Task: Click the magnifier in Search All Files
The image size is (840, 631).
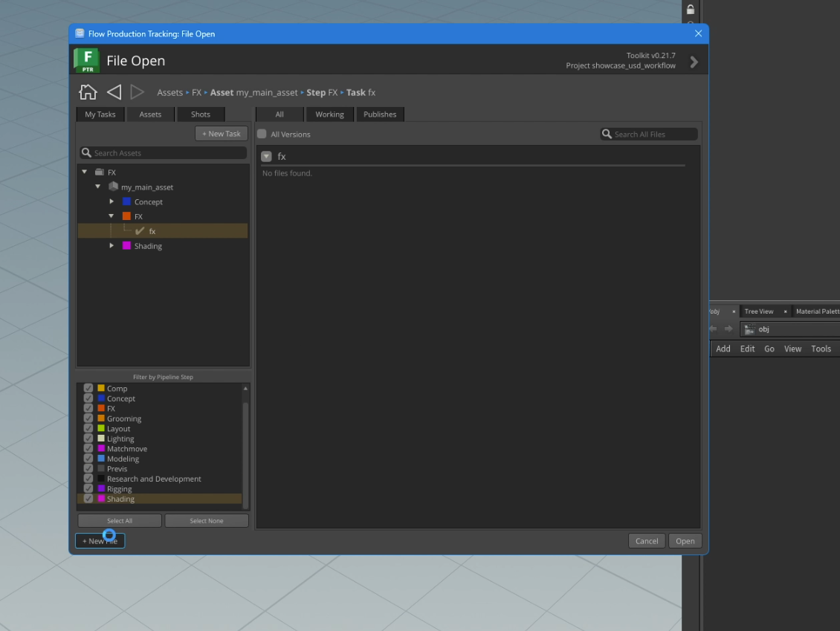Action: [607, 134]
